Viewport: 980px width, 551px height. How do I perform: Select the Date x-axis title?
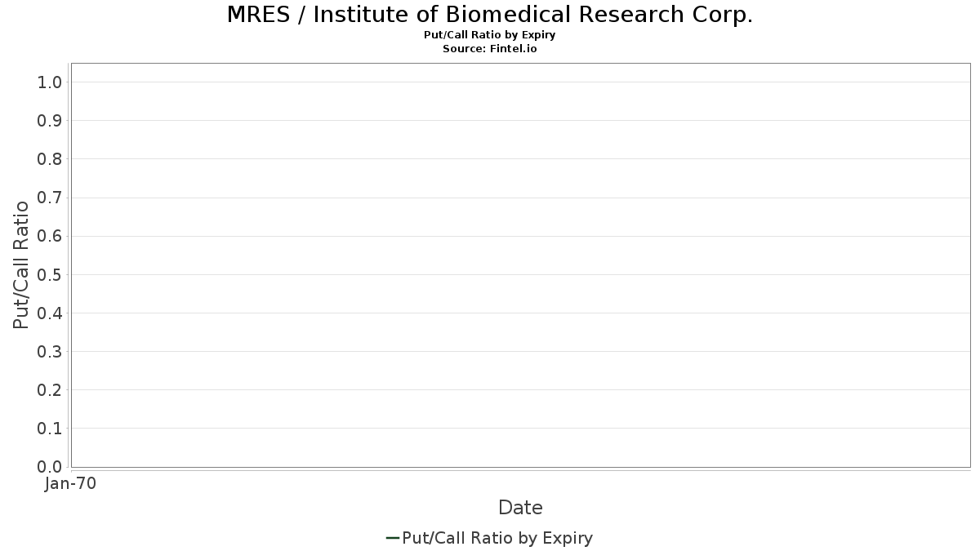[520, 508]
